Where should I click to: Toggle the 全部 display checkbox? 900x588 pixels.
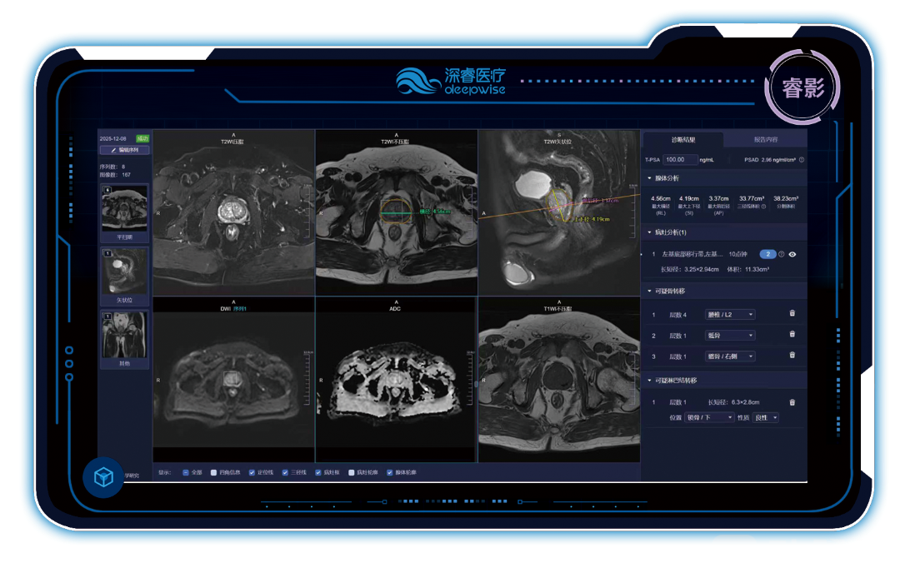click(185, 472)
